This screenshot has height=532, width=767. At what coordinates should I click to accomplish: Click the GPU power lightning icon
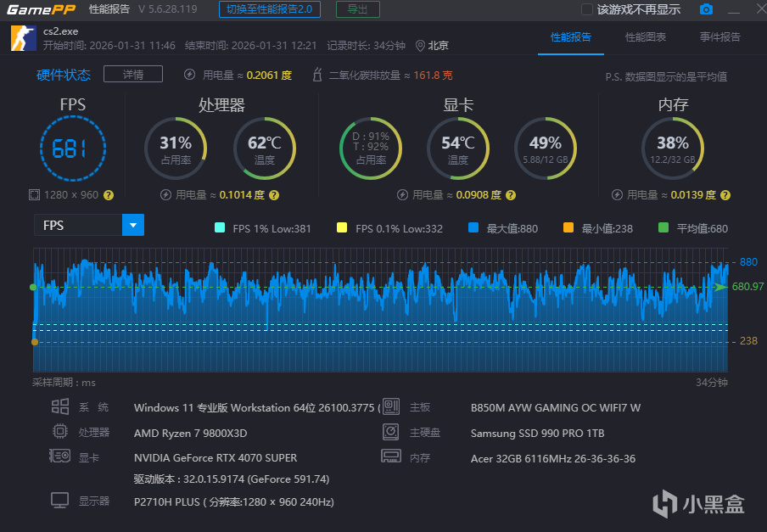click(402, 195)
